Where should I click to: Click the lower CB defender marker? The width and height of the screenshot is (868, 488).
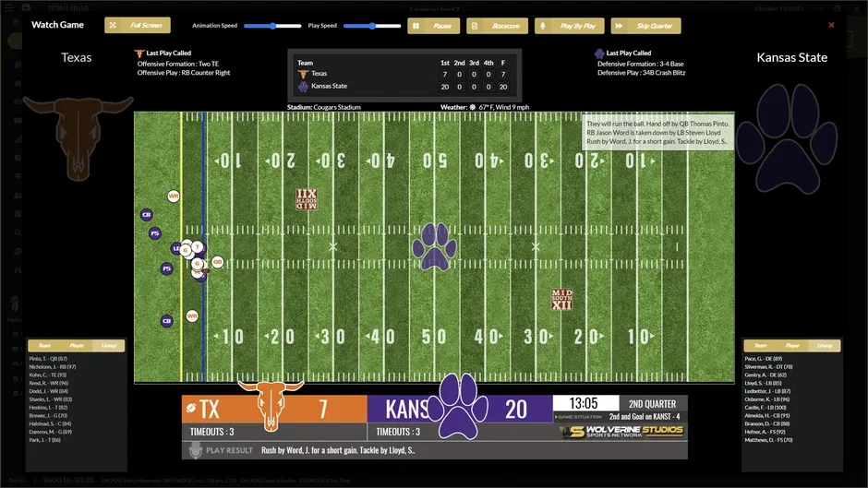point(166,321)
